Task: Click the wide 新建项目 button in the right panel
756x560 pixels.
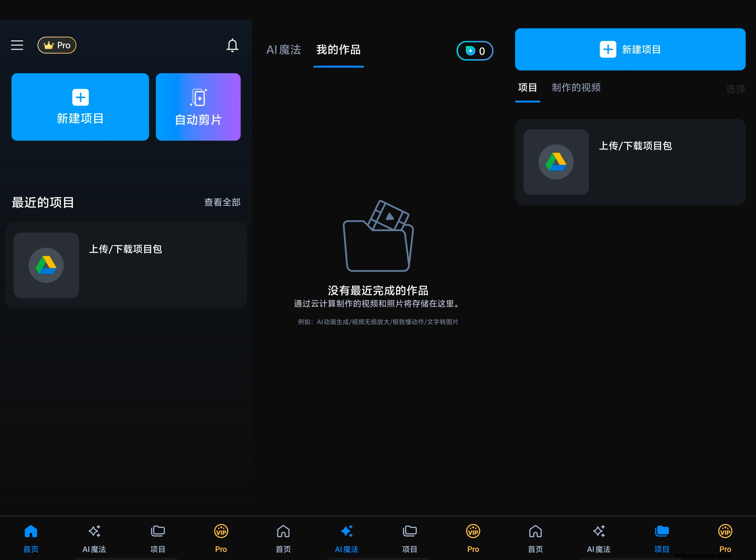Action: (x=630, y=49)
